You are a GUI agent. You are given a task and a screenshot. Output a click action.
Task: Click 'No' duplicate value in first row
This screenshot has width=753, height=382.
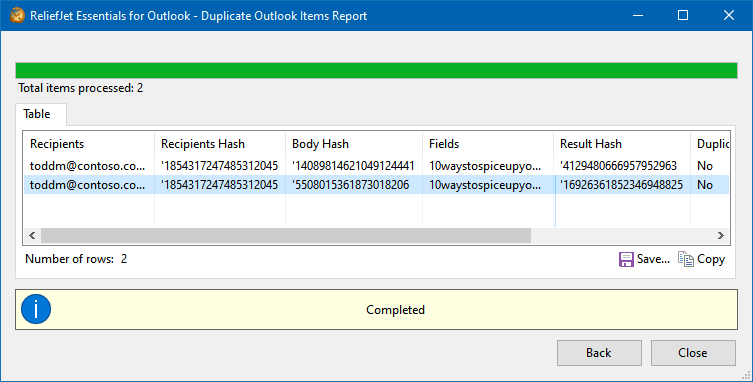pos(705,166)
